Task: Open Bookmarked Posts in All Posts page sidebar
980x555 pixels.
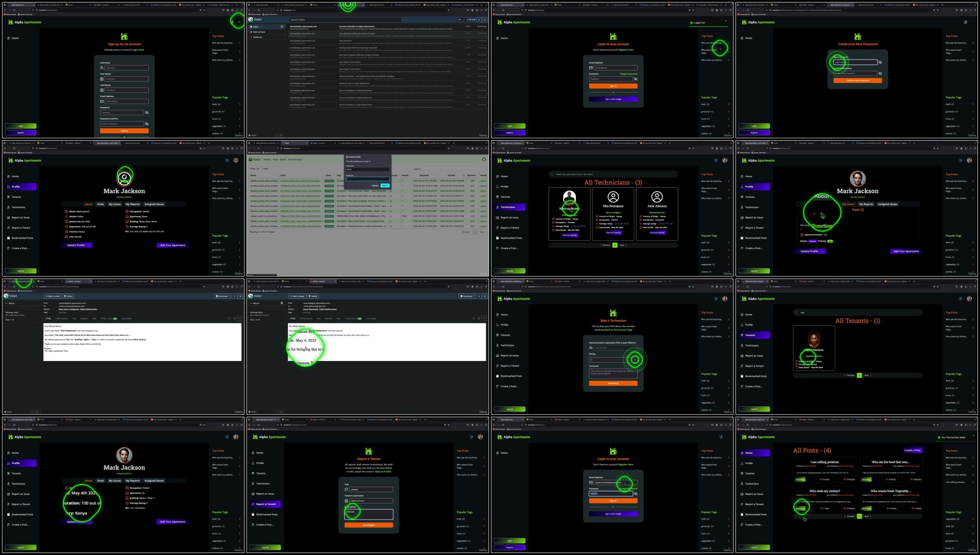Action: pyautogui.click(x=754, y=515)
